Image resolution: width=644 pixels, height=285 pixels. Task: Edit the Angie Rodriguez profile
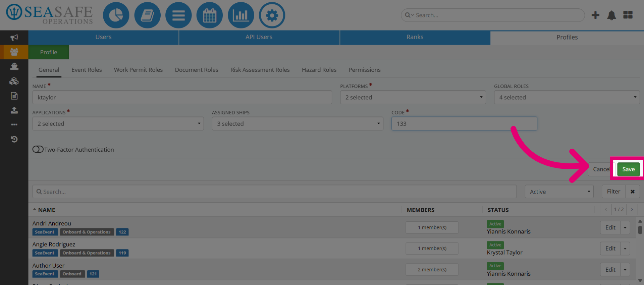[610, 248]
